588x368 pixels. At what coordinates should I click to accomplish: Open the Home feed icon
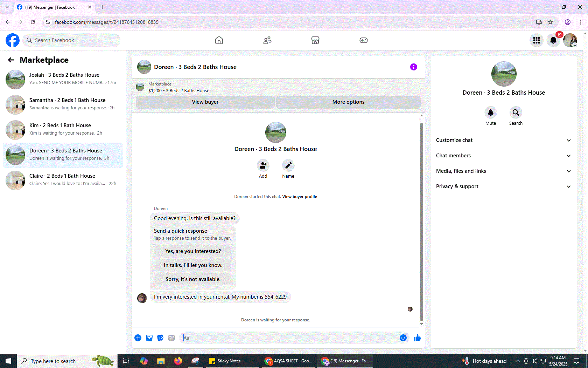(x=219, y=40)
